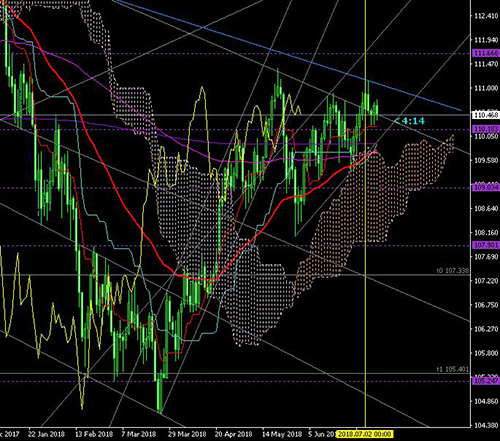Click the 105.800 price axis label

click(x=486, y=353)
